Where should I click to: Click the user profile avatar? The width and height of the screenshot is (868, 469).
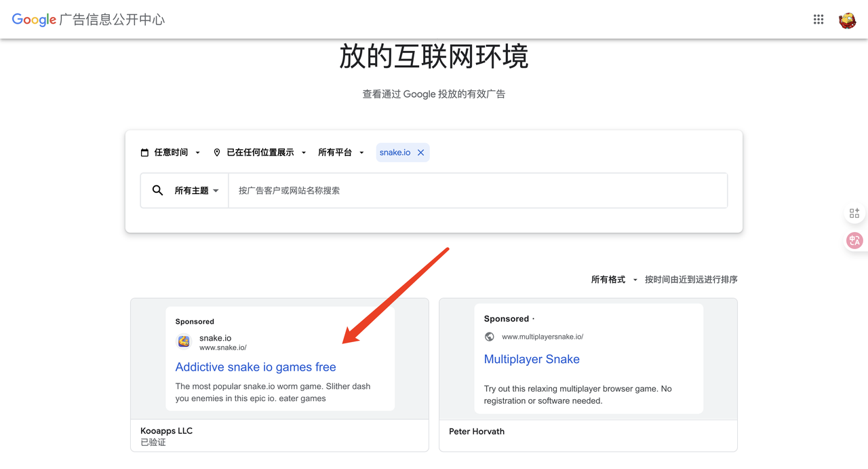pos(847,20)
